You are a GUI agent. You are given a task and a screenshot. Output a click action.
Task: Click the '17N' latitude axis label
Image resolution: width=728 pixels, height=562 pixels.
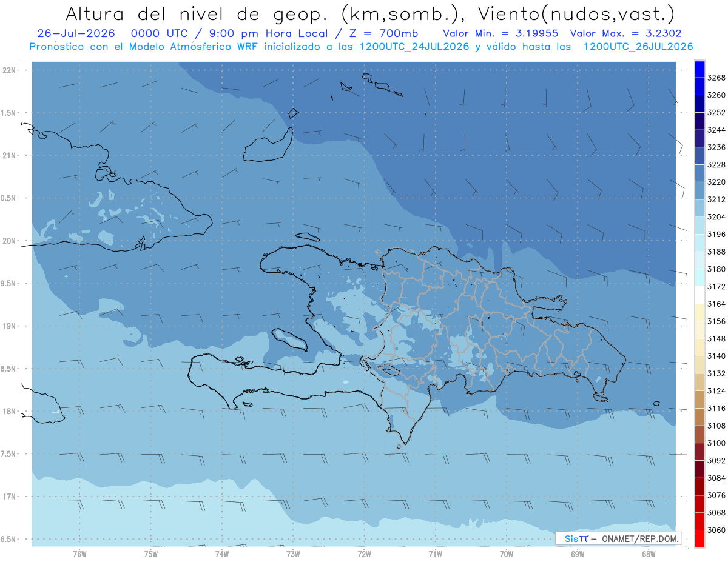[9, 497]
